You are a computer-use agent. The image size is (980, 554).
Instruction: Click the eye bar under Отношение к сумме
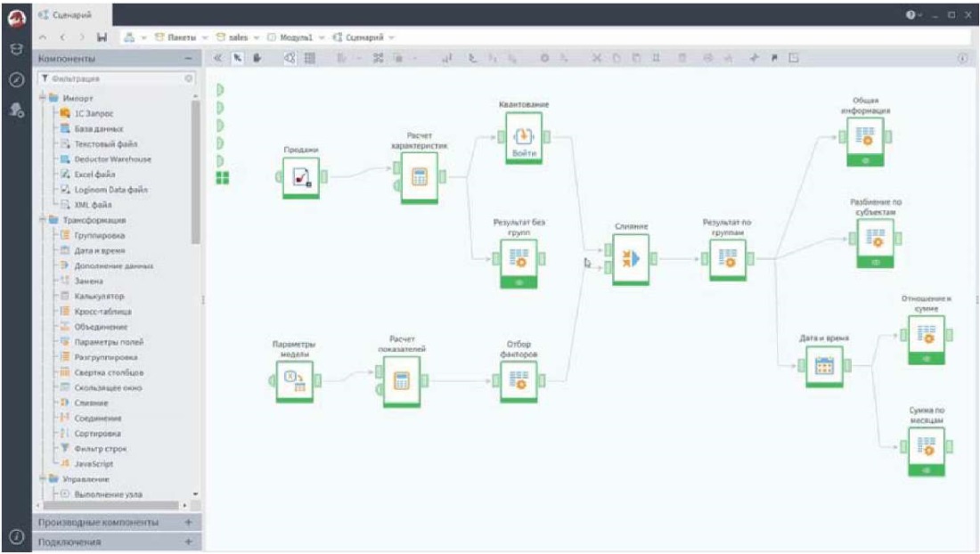coord(927,359)
